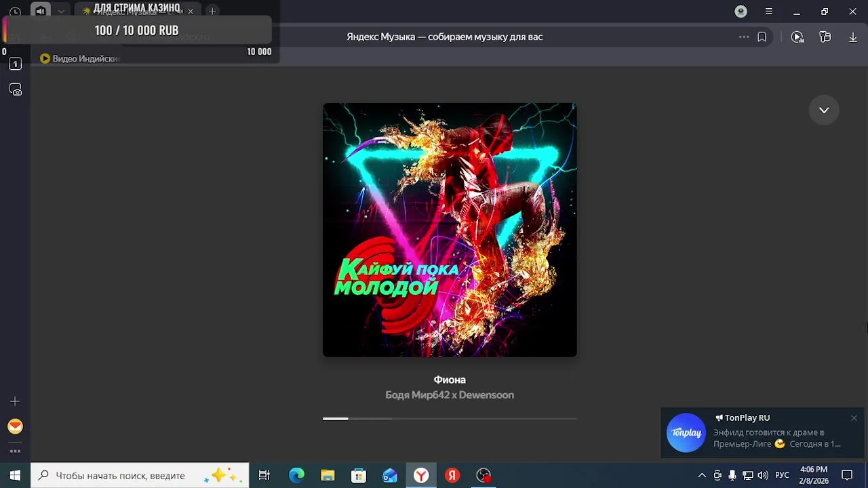Click the Кайфуй пока молодой album cover
Screen dimensions: 868x488
point(450,230)
